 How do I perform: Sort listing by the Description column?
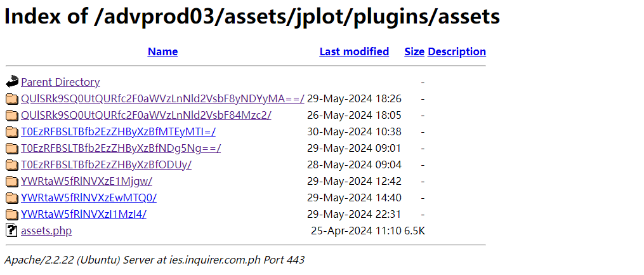pos(457,52)
